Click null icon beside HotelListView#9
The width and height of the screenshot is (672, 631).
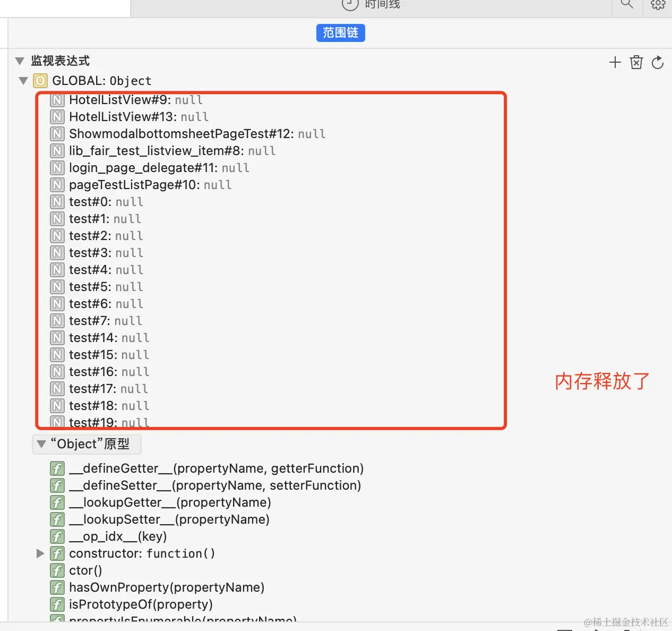point(57,99)
